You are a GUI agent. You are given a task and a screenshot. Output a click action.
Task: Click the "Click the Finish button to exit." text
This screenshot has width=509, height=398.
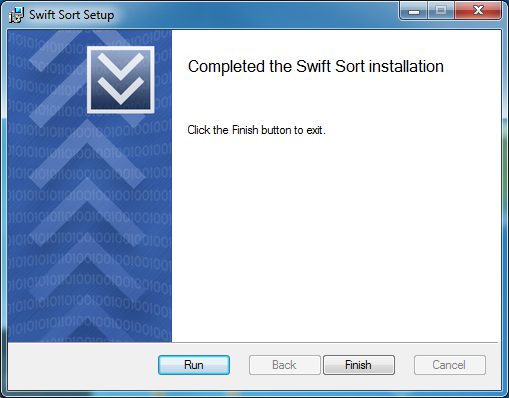click(256, 130)
